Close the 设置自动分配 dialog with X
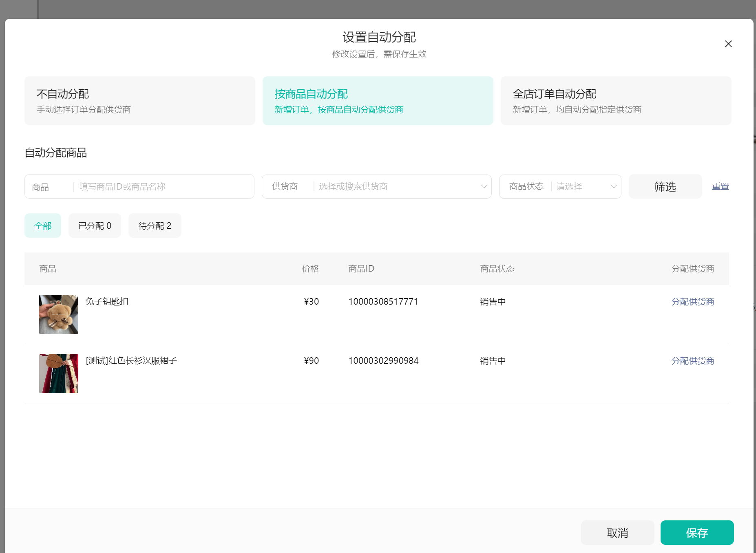The image size is (756, 553). click(x=728, y=44)
